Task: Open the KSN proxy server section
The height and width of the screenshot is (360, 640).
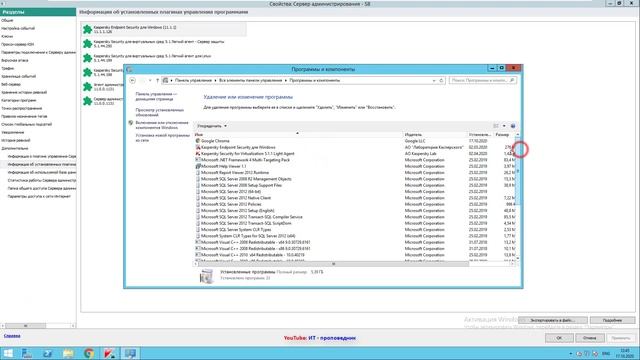Action: click(x=18, y=44)
